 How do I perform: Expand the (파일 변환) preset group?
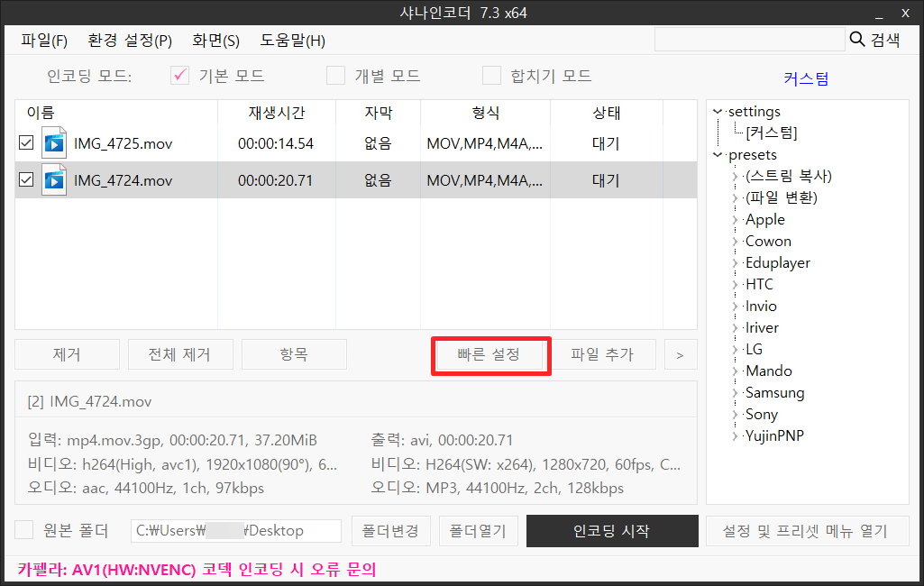[735, 198]
